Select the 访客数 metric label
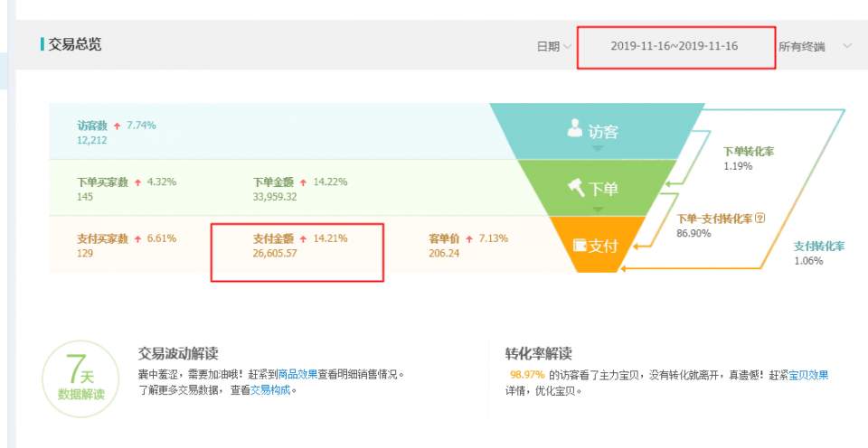This screenshot has height=448, width=868. [x=92, y=126]
